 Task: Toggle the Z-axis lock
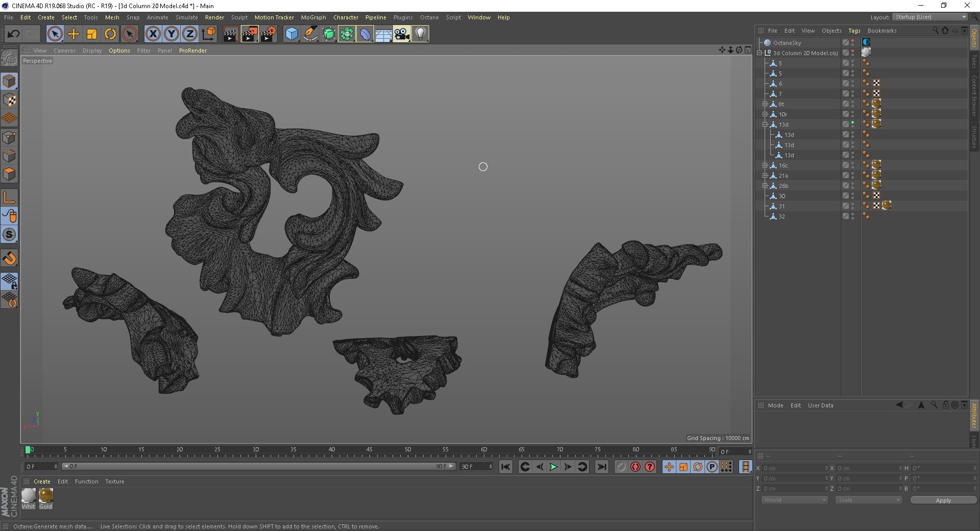coord(189,34)
